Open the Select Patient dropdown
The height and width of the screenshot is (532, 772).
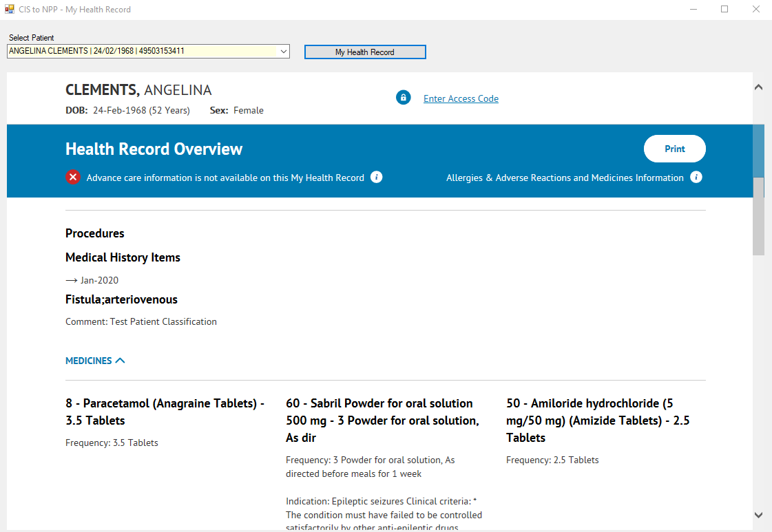283,52
